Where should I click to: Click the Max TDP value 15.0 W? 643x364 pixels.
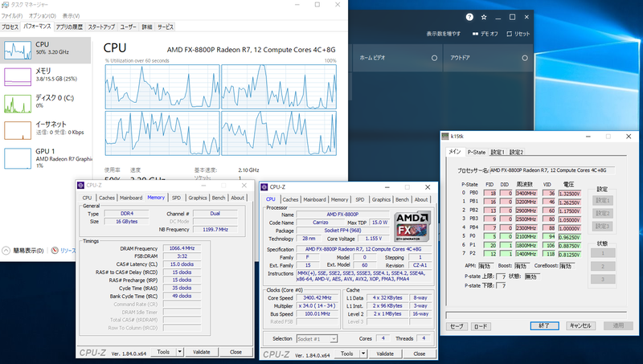point(379,222)
